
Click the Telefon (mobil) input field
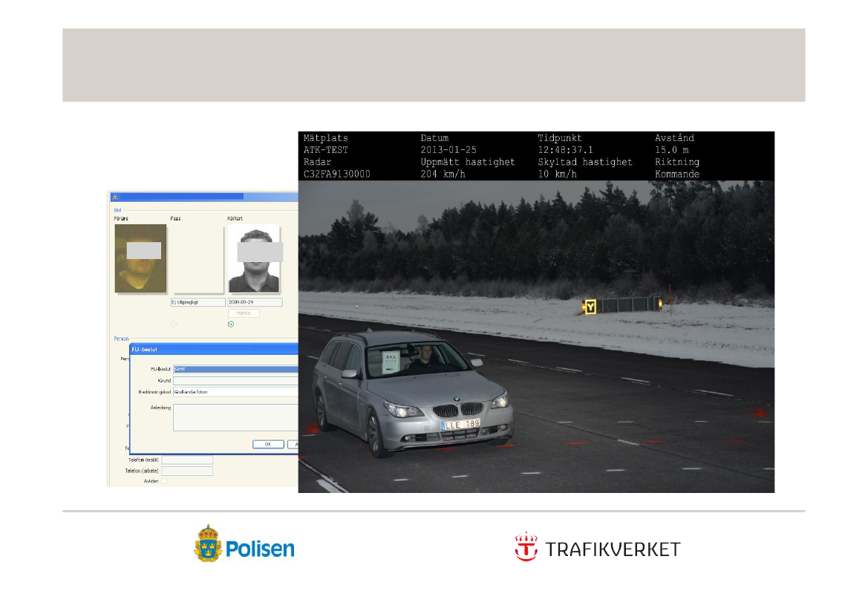(x=187, y=460)
